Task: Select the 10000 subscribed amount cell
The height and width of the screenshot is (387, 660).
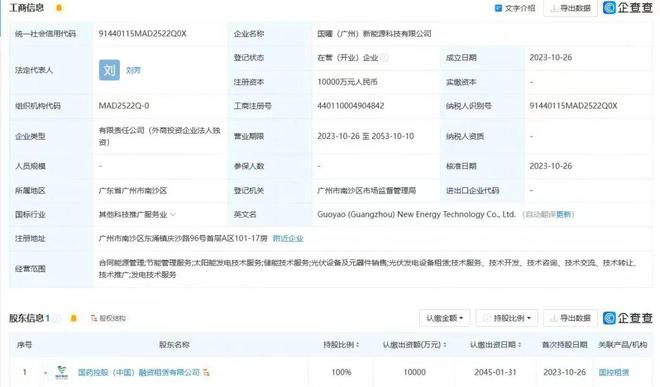Action: point(414,372)
